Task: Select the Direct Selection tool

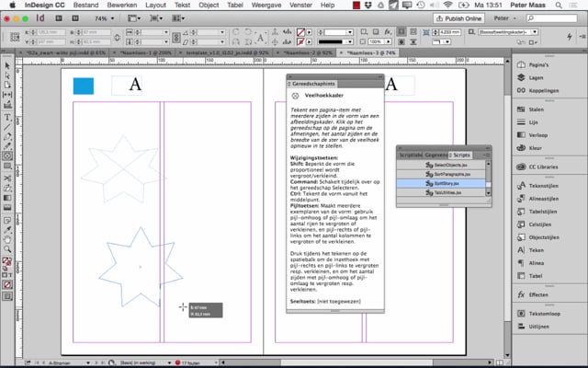Action: pyautogui.click(x=7, y=75)
